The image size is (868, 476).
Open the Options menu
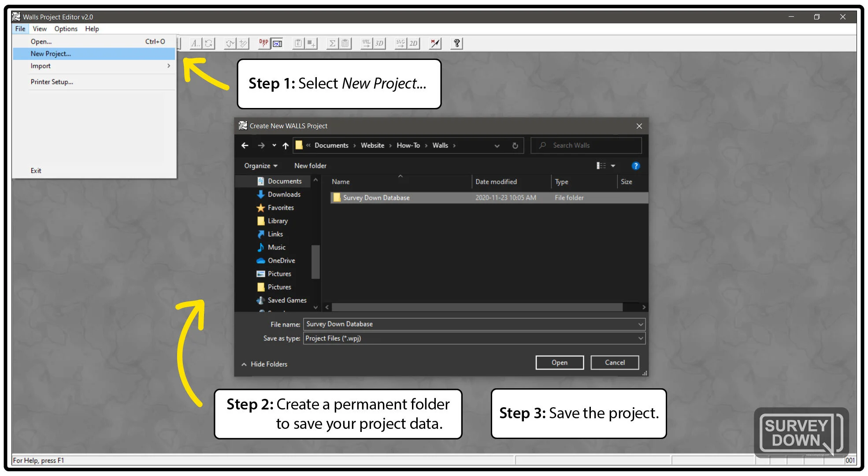pos(66,29)
